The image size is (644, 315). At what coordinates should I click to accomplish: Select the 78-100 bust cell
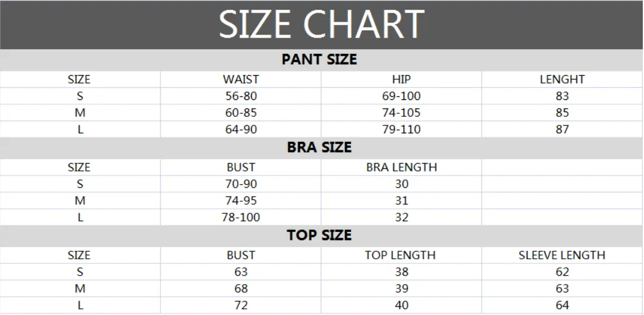coord(241,217)
